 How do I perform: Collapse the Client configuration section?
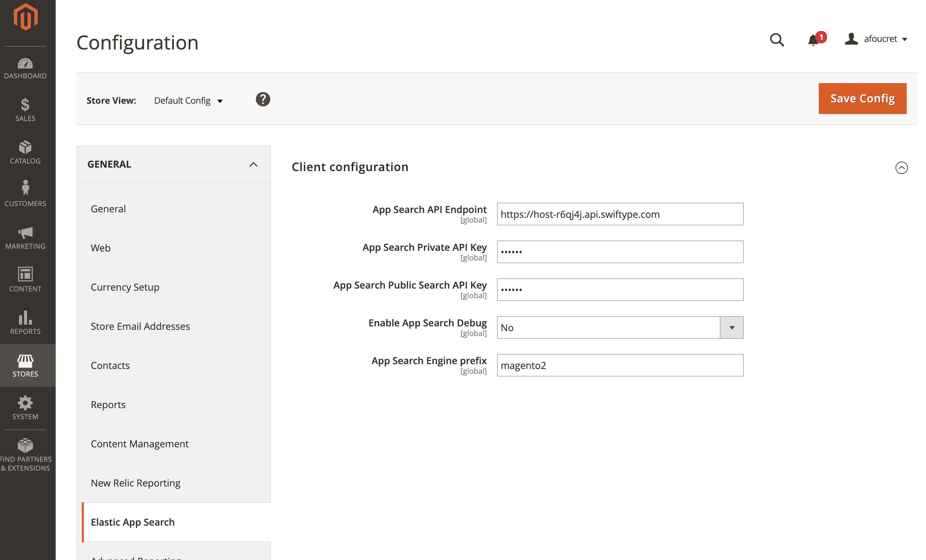[901, 168]
